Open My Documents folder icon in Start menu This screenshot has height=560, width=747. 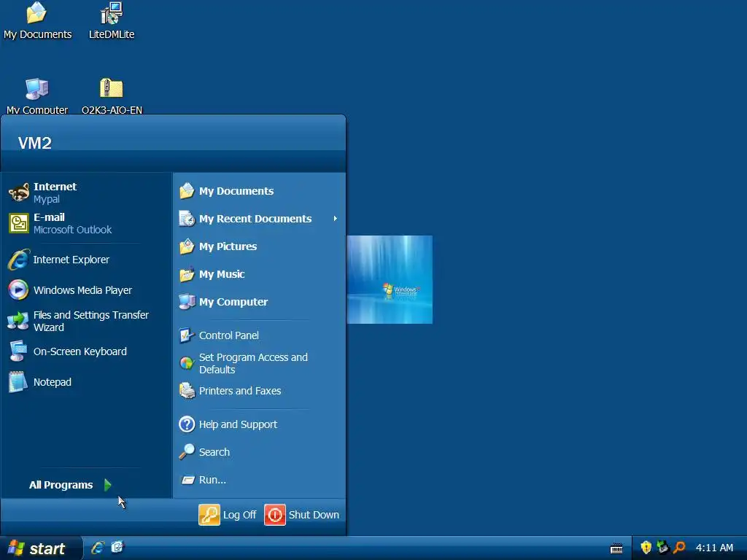(x=187, y=191)
